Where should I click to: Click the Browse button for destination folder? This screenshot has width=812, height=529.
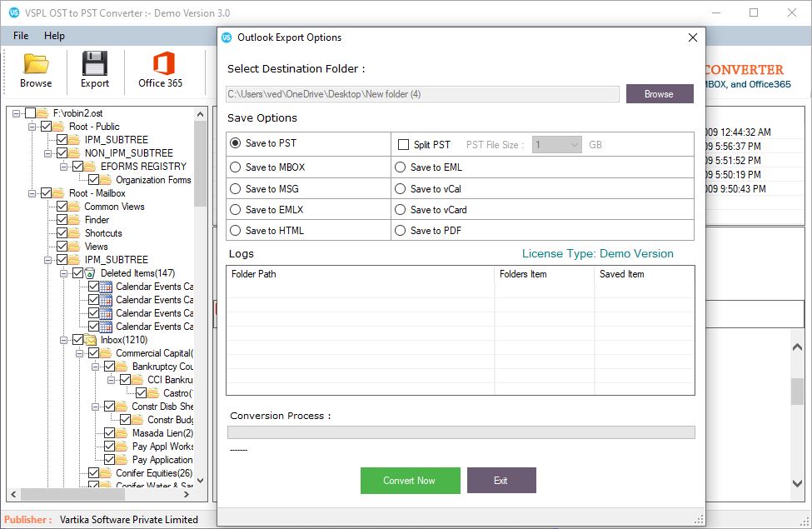coord(660,94)
